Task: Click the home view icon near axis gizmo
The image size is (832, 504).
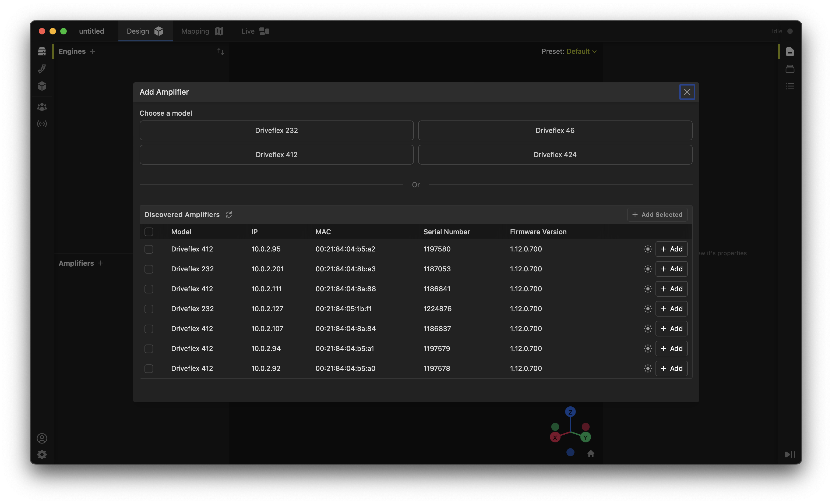Action: 591,454
